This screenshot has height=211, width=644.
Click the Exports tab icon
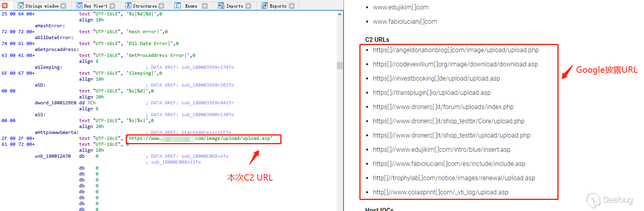[265, 6]
